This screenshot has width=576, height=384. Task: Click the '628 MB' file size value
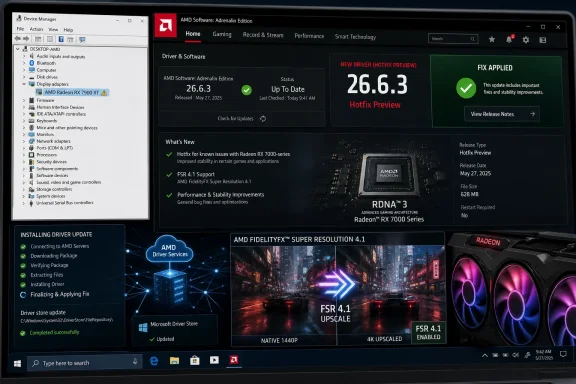click(x=469, y=194)
